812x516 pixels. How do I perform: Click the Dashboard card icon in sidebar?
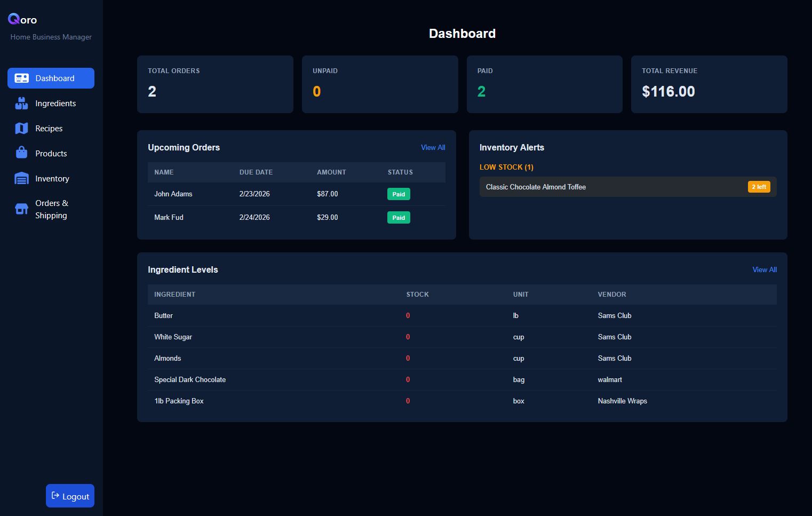tap(21, 78)
